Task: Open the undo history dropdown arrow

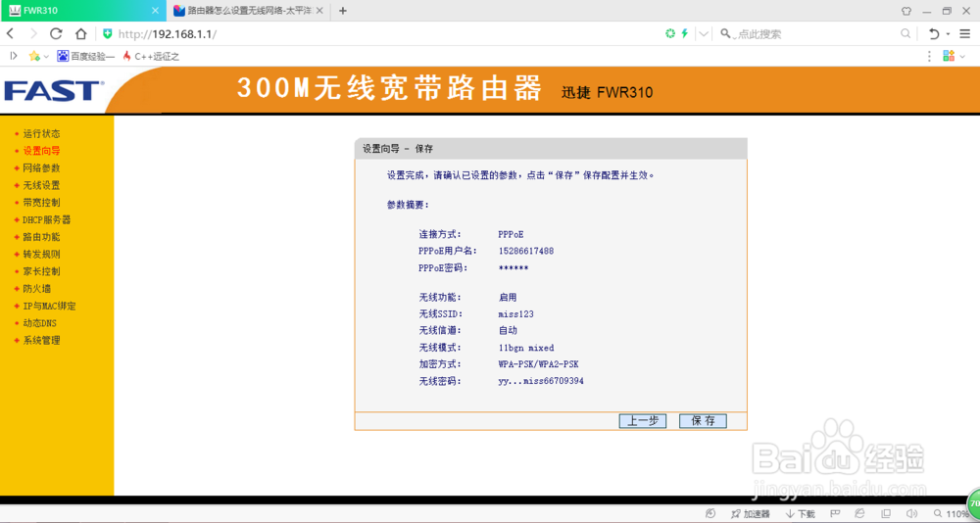Action: click(x=948, y=34)
